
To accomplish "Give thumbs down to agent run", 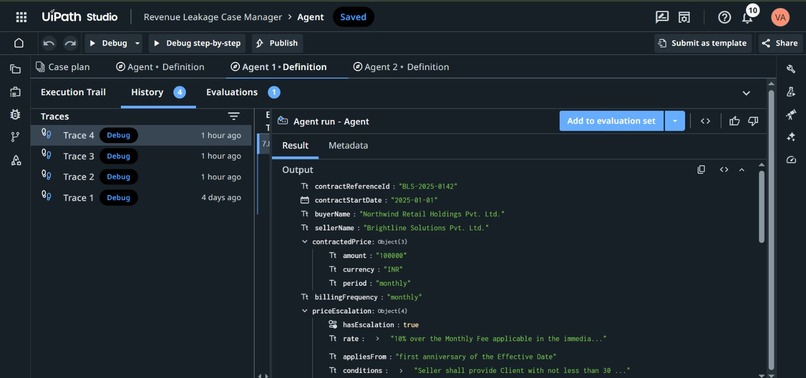I will tap(753, 121).
